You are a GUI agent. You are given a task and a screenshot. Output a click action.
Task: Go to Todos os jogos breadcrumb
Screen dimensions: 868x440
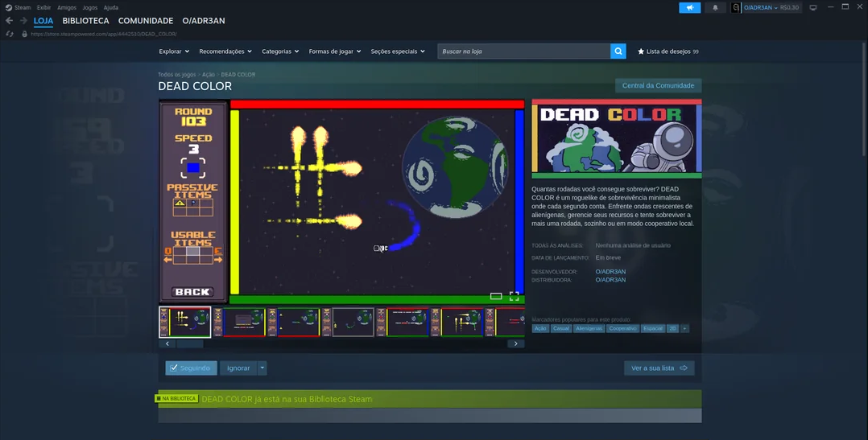pos(176,75)
